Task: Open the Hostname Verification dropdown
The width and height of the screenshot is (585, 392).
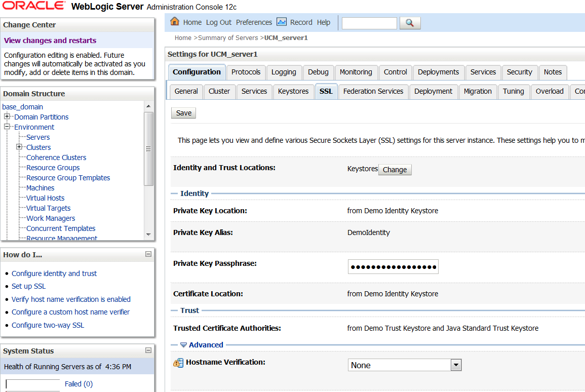Action: click(456, 365)
